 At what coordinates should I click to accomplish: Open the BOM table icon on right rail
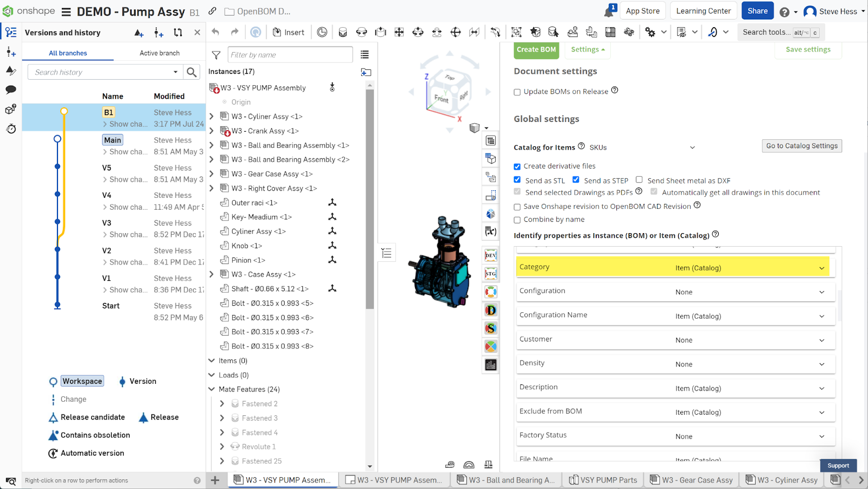(x=491, y=141)
